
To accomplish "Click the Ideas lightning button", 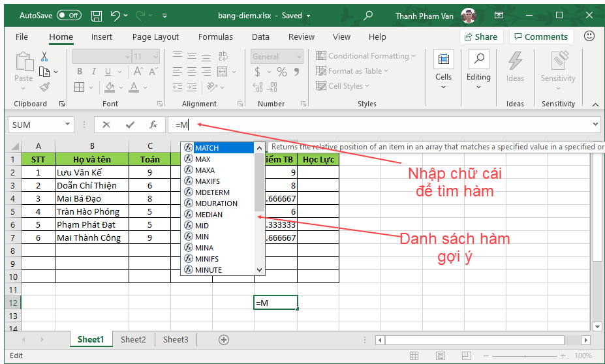I will [x=515, y=67].
